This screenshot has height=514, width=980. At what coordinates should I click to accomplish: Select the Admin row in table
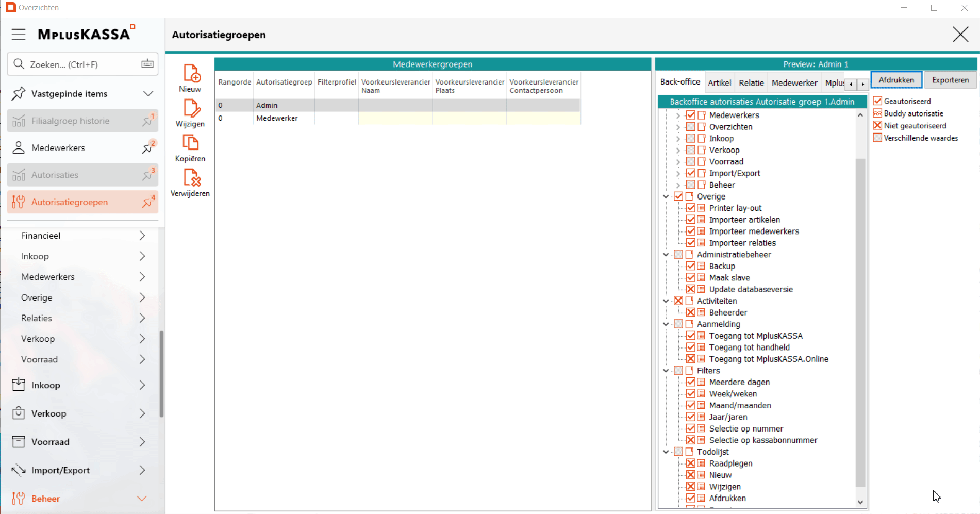(x=397, y=105)
